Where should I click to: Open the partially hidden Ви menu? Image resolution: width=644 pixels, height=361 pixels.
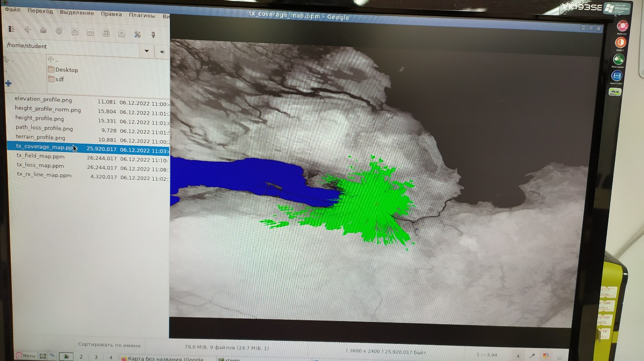(166, 17)
